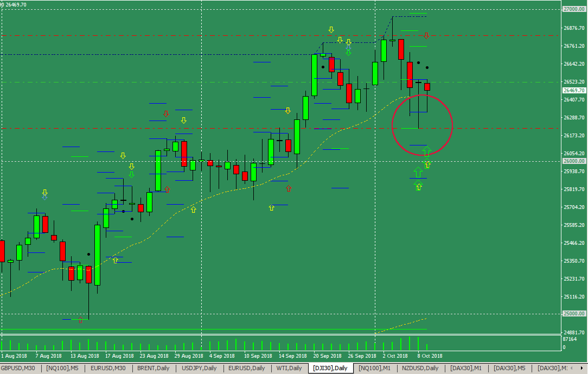Click the 25350.70 price scale value
Screen dimensions: 588x374
point(574,261)
